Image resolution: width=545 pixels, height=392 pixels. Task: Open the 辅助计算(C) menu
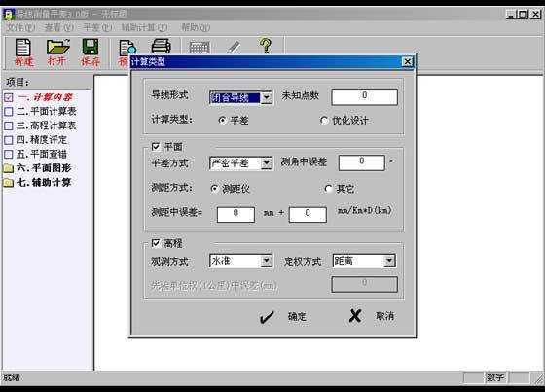(x=144, y=27)
